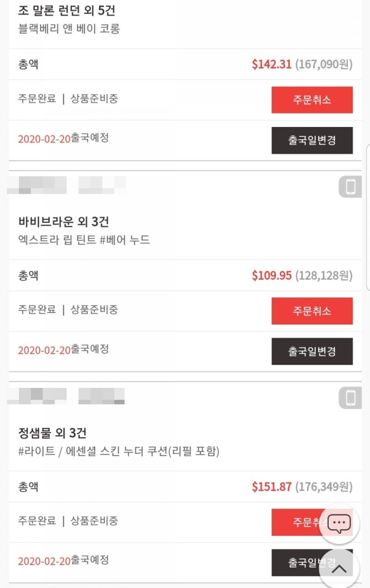Change departure date for 조 말론 런던 order

(312, 140)
